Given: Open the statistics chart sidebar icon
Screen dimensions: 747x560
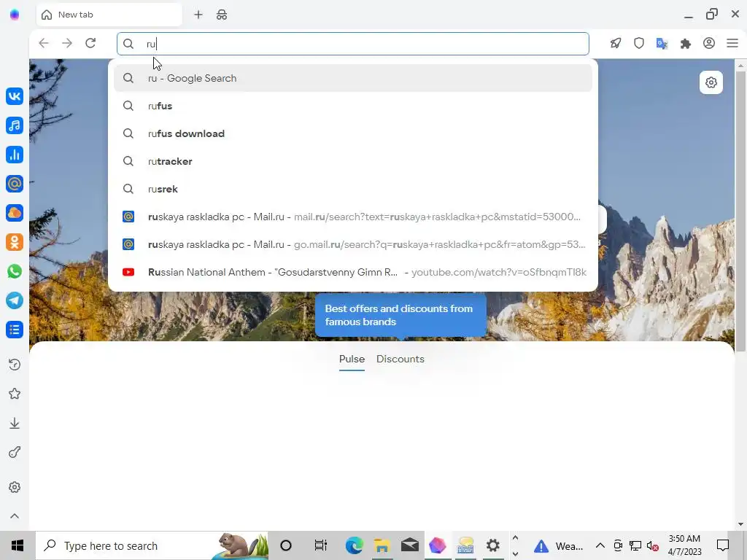Looking at the screenshot, I should (15, 155).
